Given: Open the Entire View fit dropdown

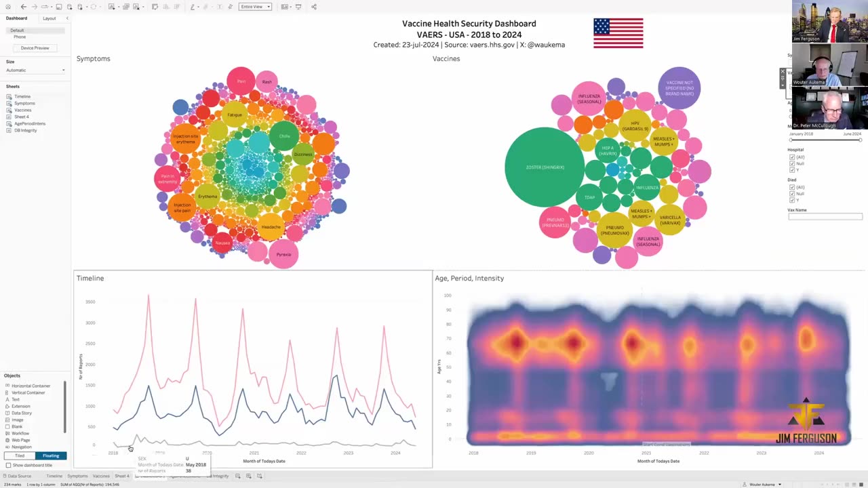Looking at the screenshot, I should point(255,7).
